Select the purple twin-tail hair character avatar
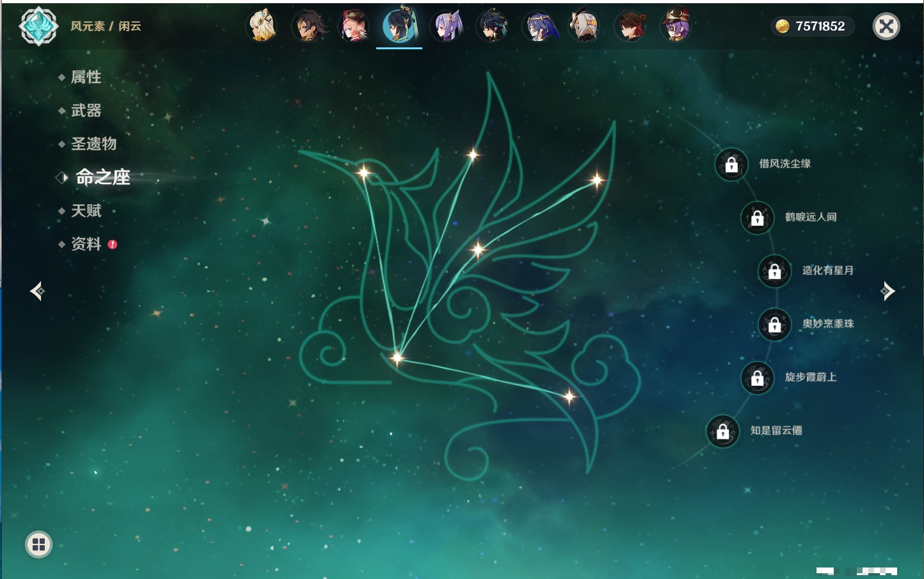 pos(447,27)
